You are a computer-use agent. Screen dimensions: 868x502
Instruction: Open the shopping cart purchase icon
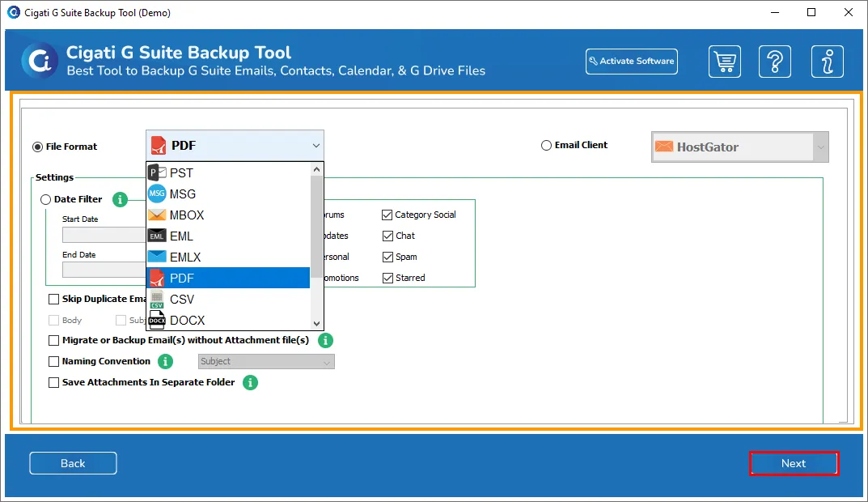(725, 62)
